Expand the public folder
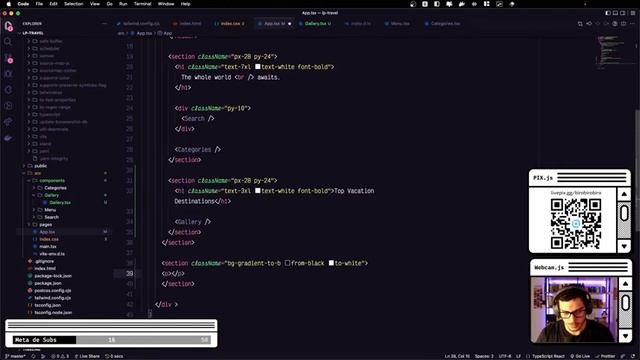640x360 pixels. point(40,166)
